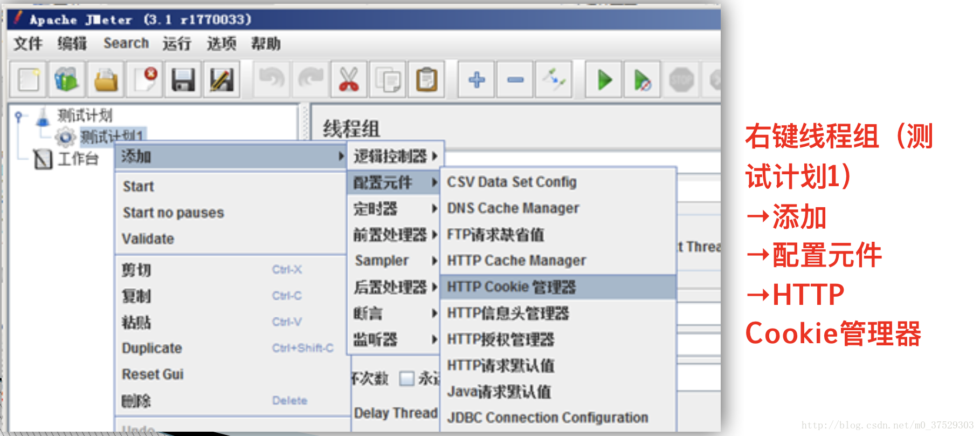Expand the Sampler submenu
Viewport: 980px width, 436px height.
click(x=395, y=261)
